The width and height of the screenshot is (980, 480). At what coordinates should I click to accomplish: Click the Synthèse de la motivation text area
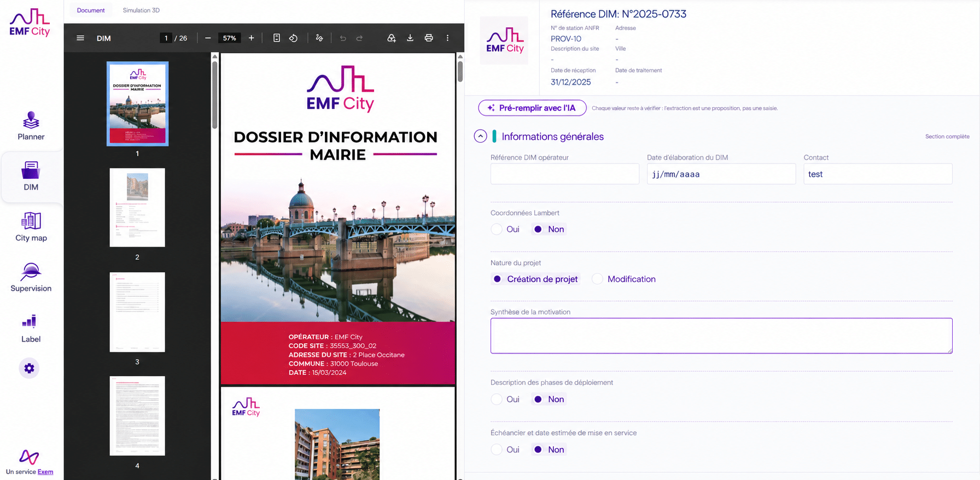tap(721, 336)
